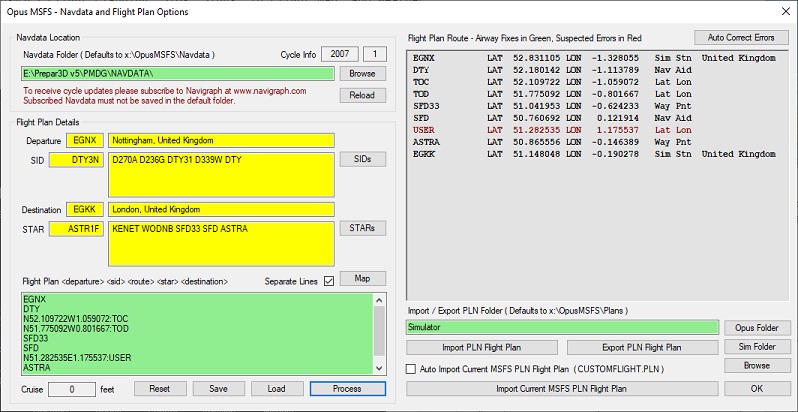Viewport: 798px width, 412px height.
Task: Click the SID waypoints text box
Action: [x=221, y=174]
